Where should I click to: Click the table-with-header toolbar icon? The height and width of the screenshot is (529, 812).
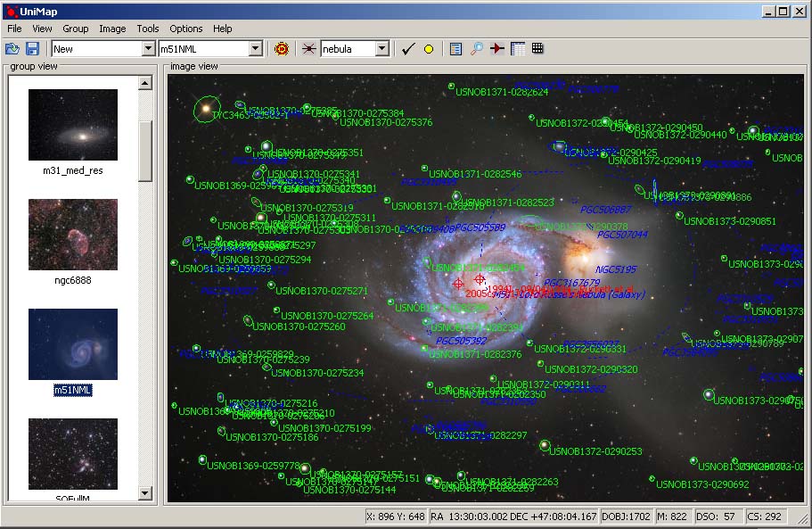[518, 49]
